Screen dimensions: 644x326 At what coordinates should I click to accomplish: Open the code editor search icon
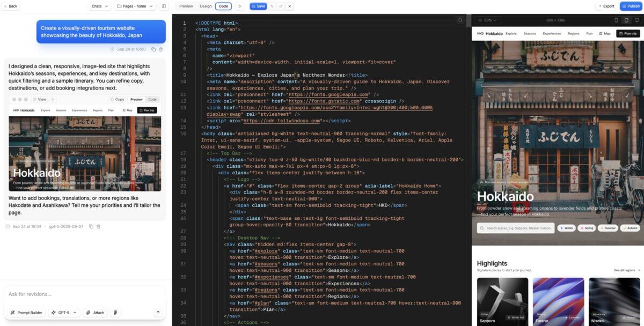(x=460, y=20)
